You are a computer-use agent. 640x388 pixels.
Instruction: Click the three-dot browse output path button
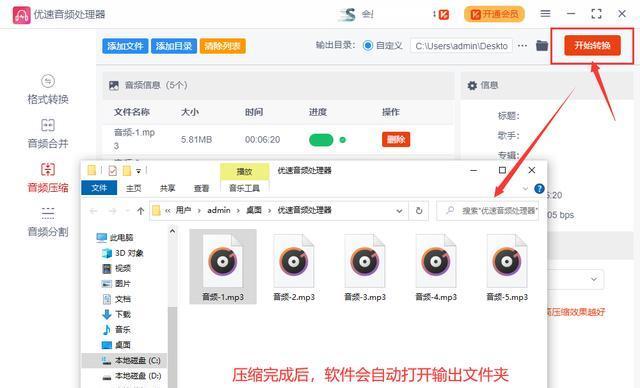coord(522,46)
